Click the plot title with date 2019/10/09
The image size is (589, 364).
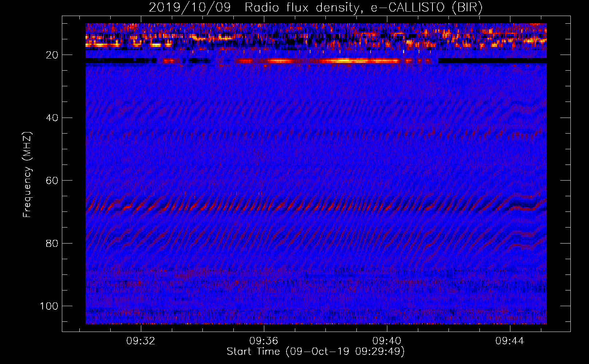point(316,7)
